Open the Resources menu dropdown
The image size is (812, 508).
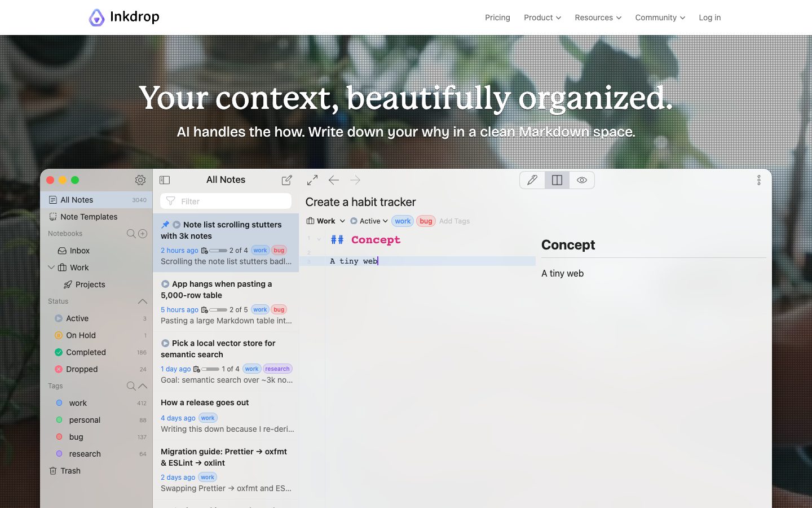(x=598, y=17)
